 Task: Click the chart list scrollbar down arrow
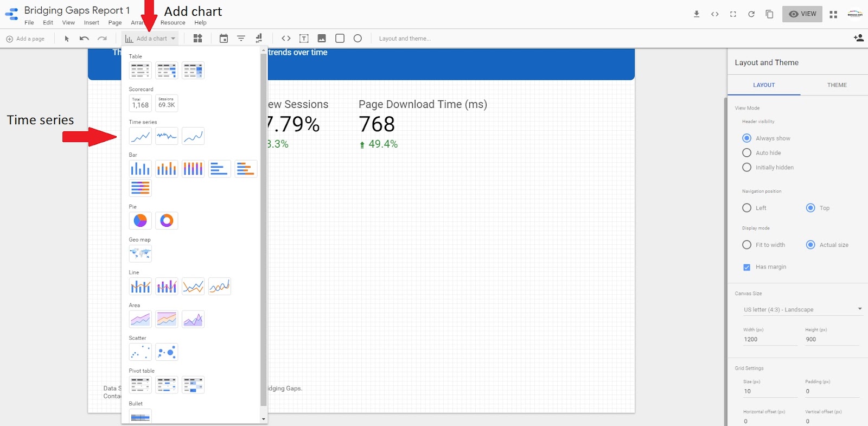pyautogui.click(x=264, y=419)
